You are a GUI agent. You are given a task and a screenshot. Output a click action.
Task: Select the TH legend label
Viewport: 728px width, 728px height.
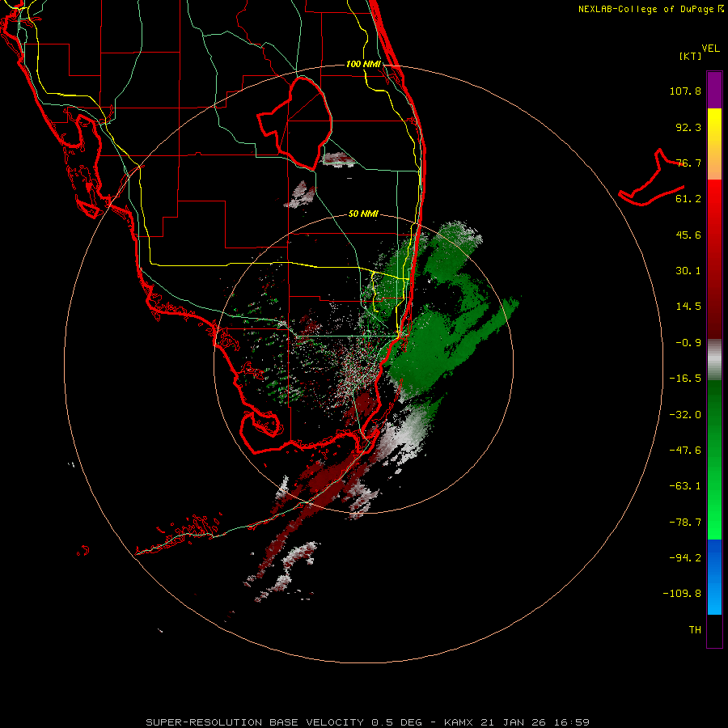(x=695, y=629)
